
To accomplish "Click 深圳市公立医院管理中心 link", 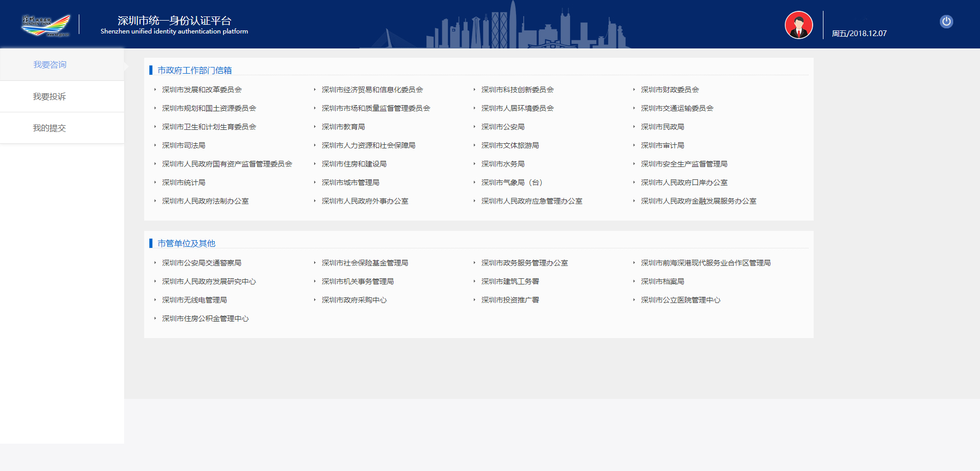I will (680, 300).
